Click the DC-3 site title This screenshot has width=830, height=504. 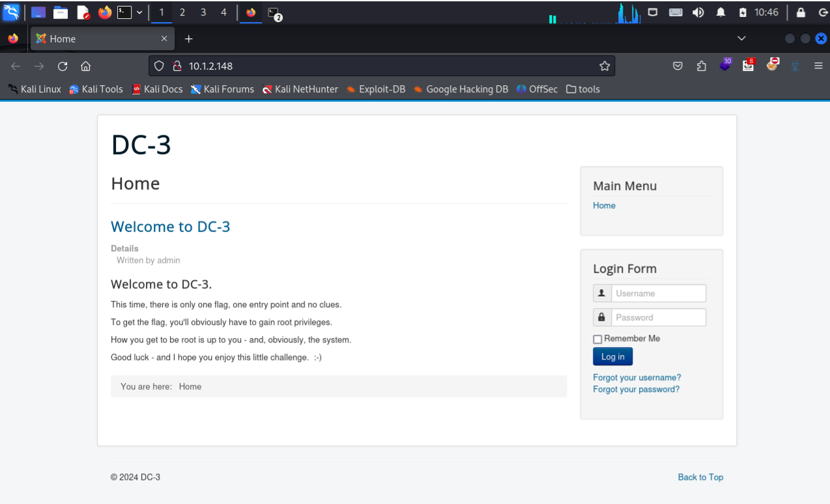pyautogui.click(x=141, y=145)
